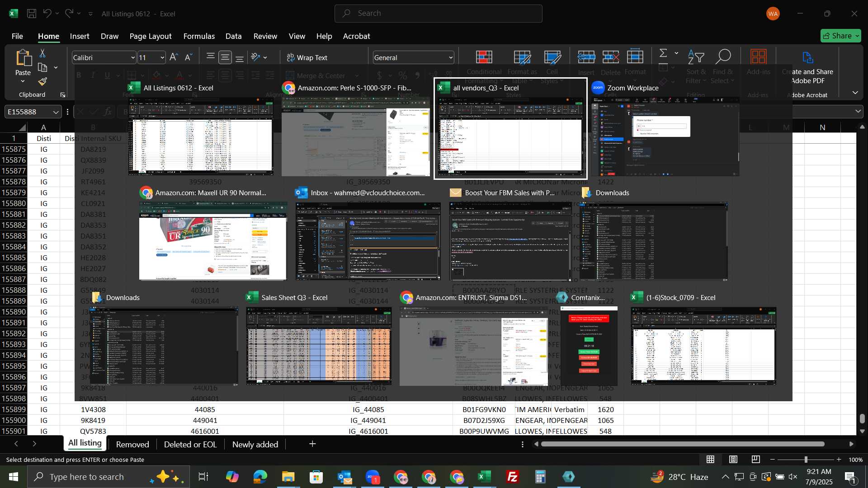Image resolution: width=868 pixels, height=488 pixels.
Task: Collapse the ribbon with chevron
Action: pyautogui.click(x=855, y=93)
